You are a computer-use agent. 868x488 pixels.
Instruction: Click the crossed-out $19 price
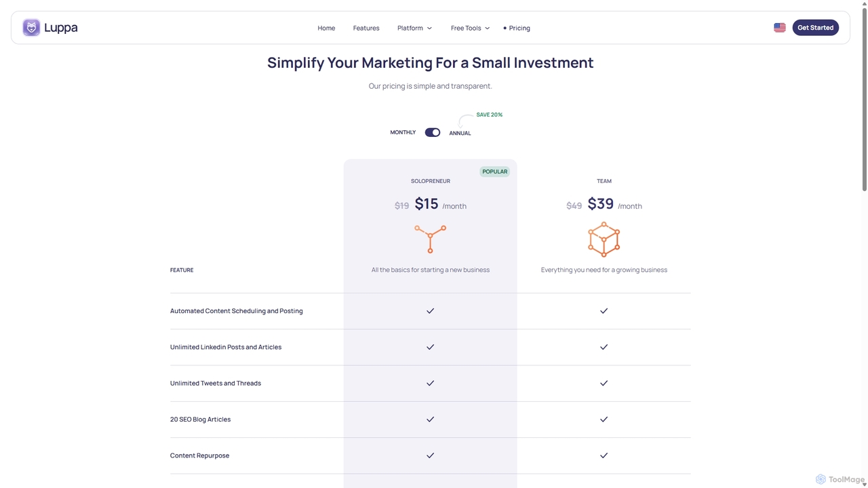point(402,206)
